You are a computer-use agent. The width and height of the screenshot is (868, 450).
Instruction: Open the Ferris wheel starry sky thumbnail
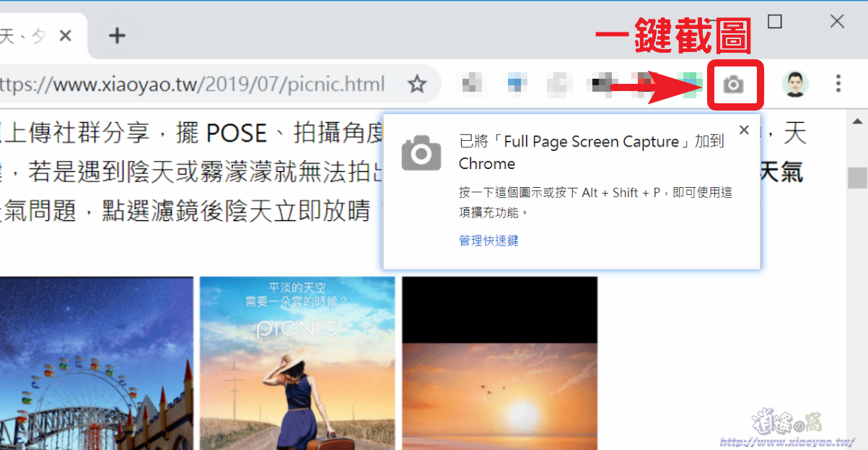click(x=97, y=363)
